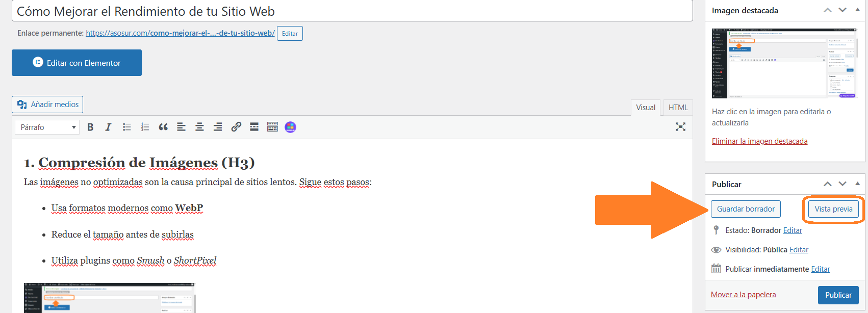Toggle bold formatting in editor toolbar
This screenshot has height=313, width=868.
90,127
